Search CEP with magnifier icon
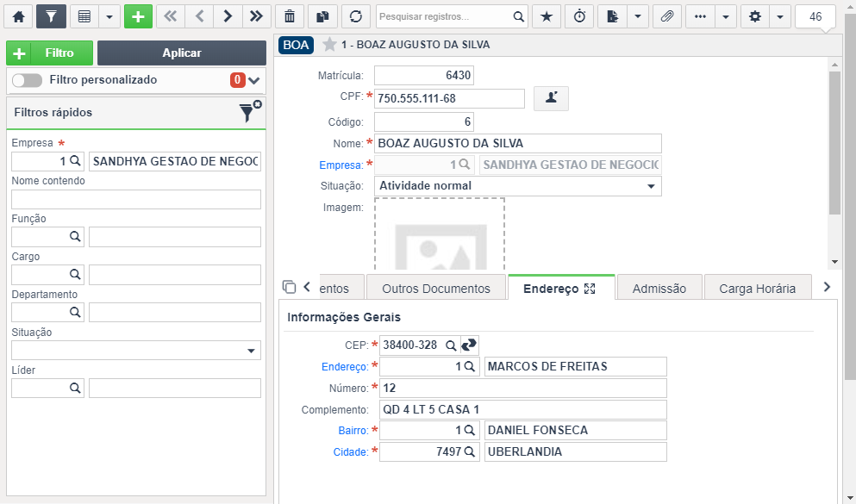This screenshot has height=504, width=856. point(451,345)
